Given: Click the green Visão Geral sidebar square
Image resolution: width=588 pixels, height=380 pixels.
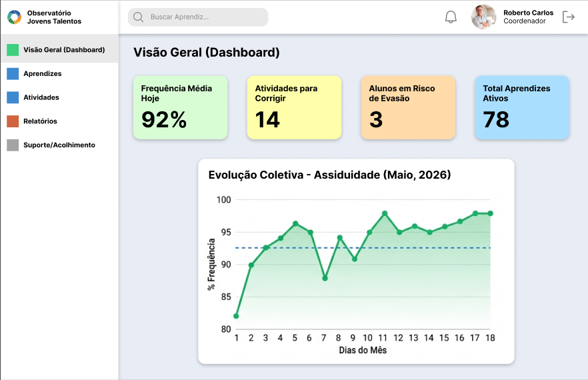Looking at the screenshot, I should (x=13, y=50).
